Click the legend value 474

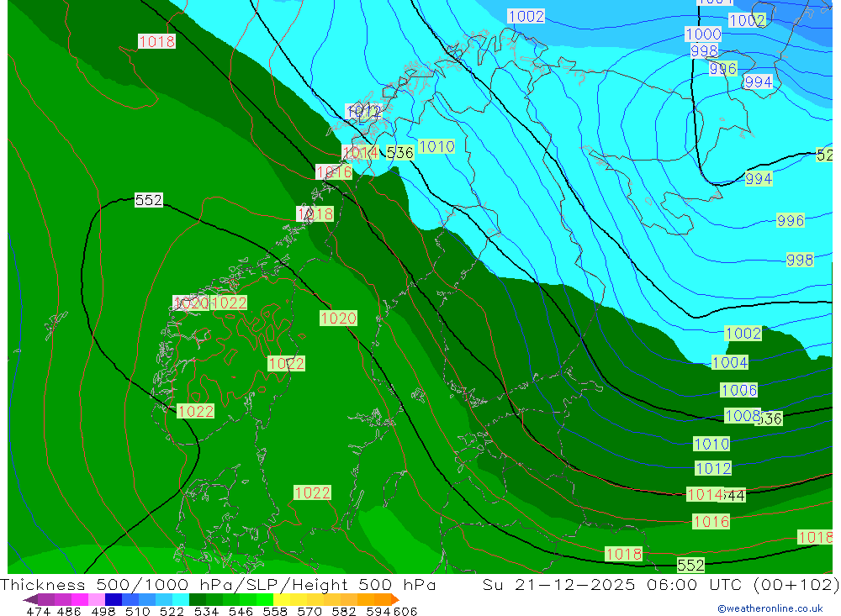(x=39, y=612)
